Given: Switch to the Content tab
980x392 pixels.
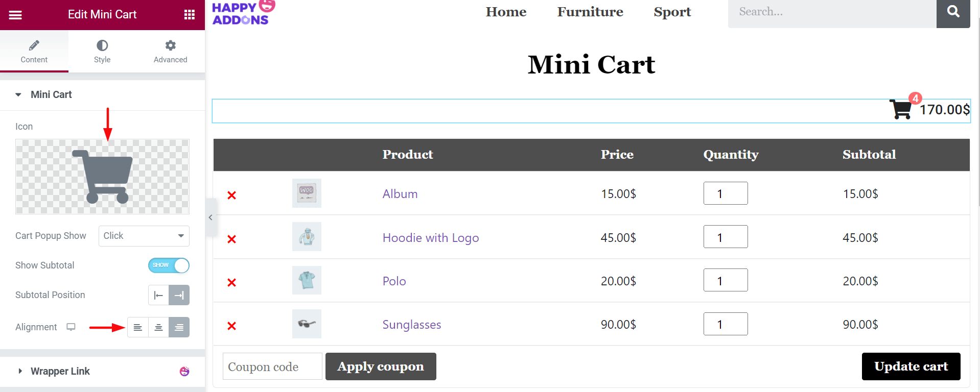Looking at the screenshot, I should (x=34, y=51).
